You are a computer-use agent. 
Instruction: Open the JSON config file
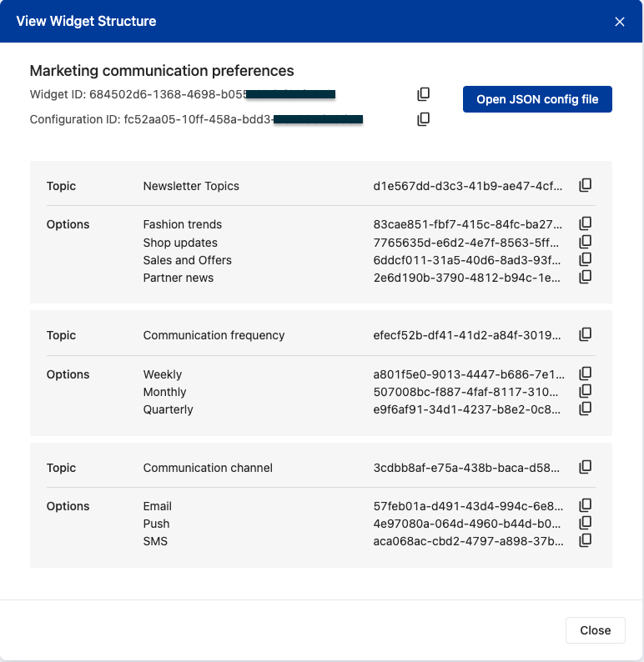tap(537, 99)
